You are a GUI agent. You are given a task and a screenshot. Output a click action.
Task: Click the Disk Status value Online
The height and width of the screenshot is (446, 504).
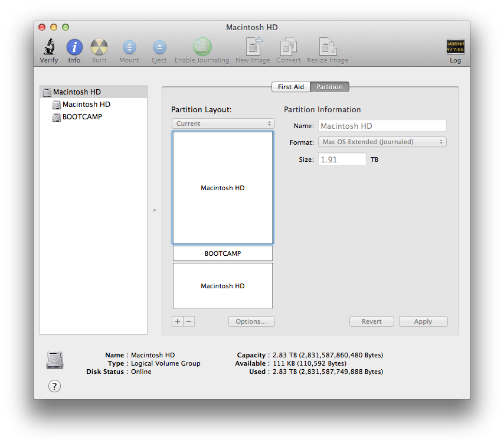[141, 372]
